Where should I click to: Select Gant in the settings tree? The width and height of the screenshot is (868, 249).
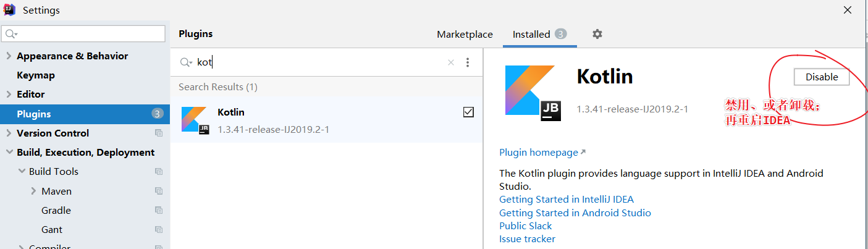(x=52, y=230)
